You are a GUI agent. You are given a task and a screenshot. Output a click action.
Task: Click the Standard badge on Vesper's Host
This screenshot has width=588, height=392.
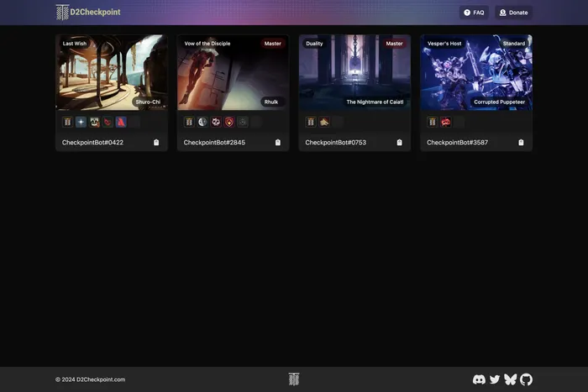coord(514,44)
